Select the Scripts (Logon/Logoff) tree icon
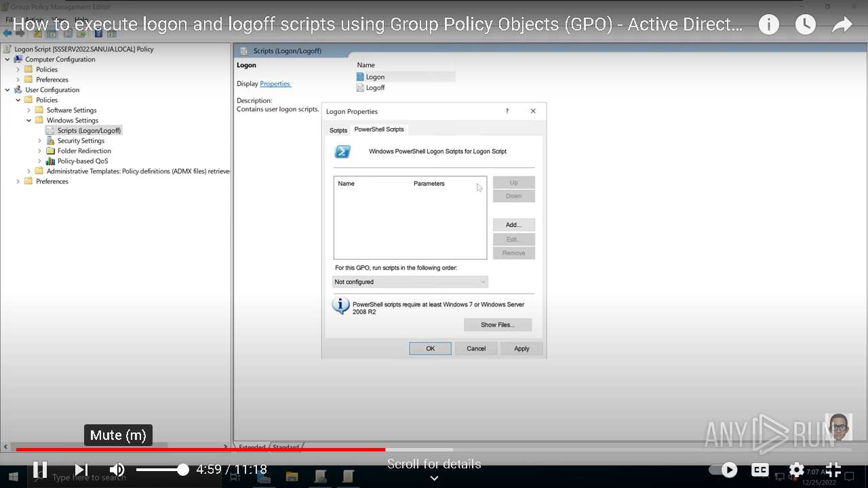Image resolution: width=868 pixels, height=488 pixels. [50, 130]
